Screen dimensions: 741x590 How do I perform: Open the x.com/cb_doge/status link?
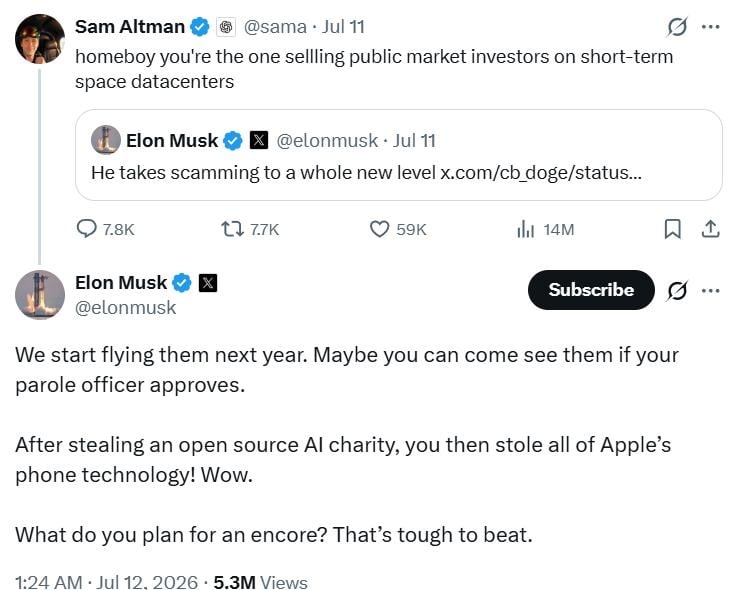pyautogui.click(x=541, y=173)
